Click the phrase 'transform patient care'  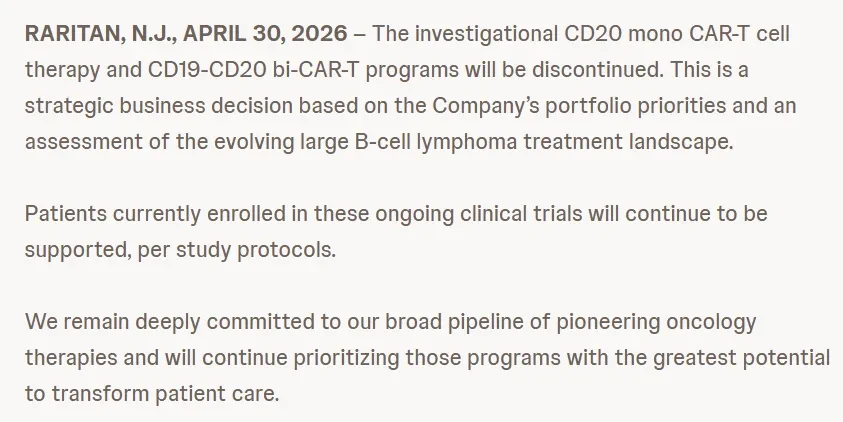pos(166,394)
